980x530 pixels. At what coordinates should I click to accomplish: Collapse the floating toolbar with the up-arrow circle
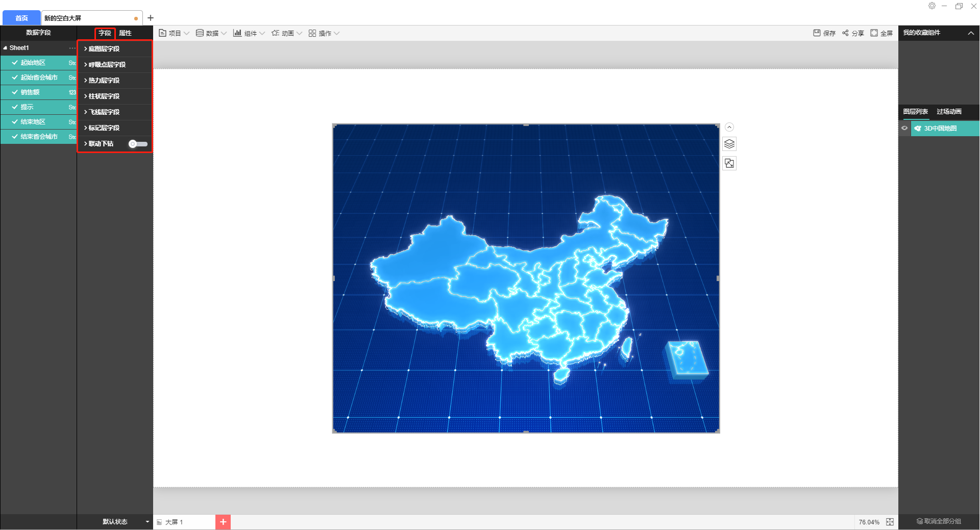click(x=729, y=127)
